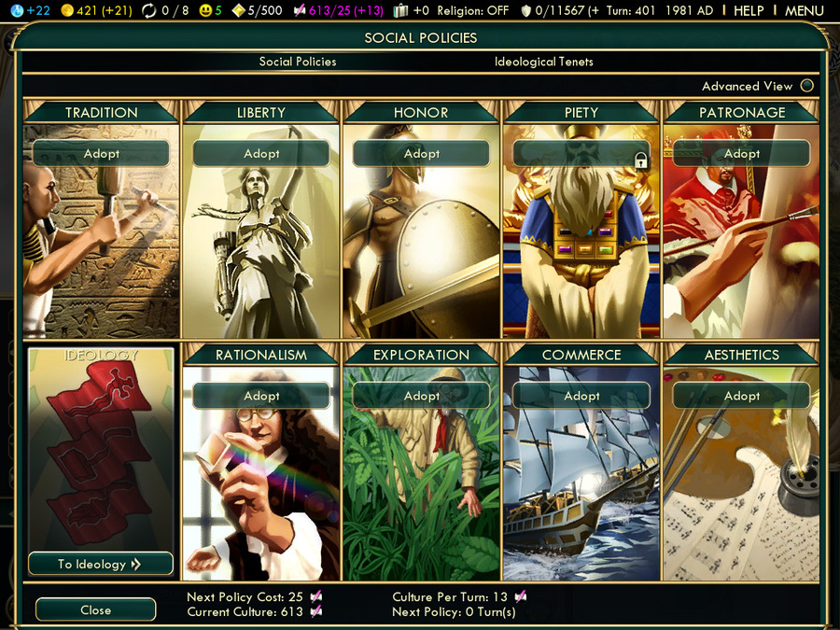This screenshot has width=840, height=630.
Task: Select the Commerce header title
Action: point(581,355)
